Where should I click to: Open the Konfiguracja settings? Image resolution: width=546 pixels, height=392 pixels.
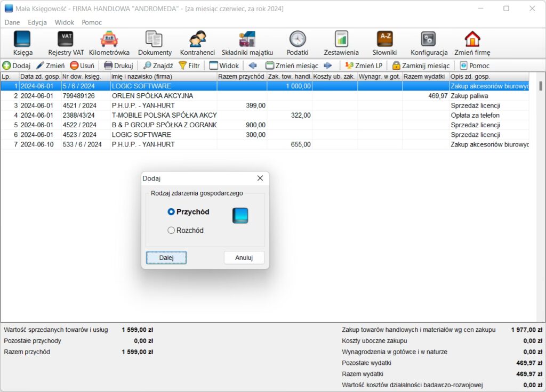pos(429,43)
